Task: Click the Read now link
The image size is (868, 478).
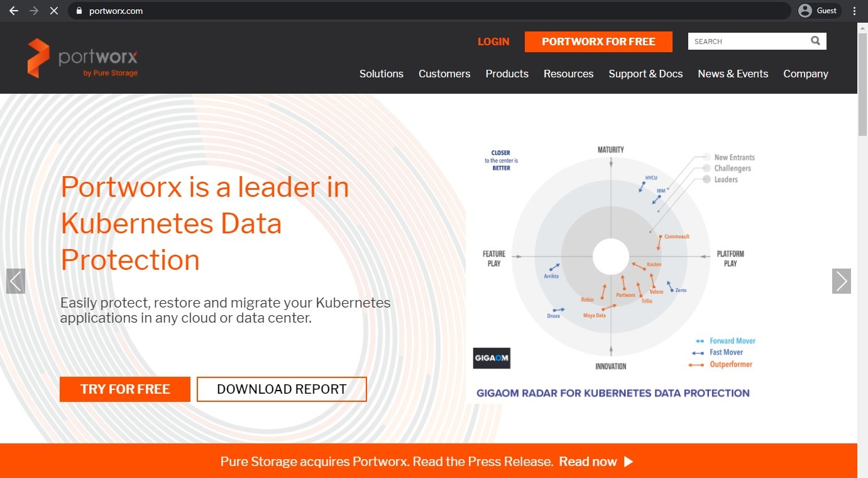Action: (x=588, y=462)
